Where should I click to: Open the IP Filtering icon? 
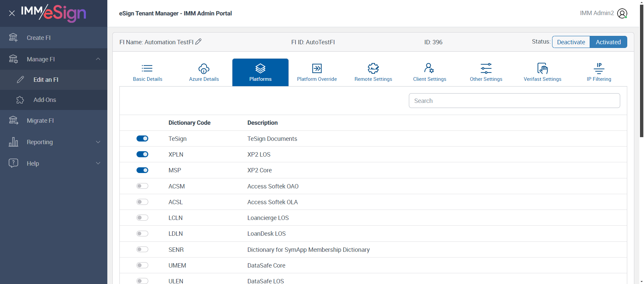click(x=599, y=68)
